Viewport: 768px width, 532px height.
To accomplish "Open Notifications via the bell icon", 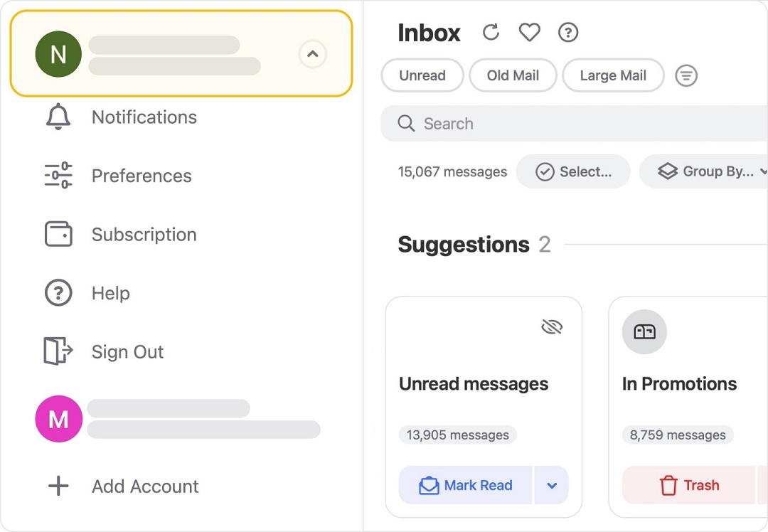I will 58,117.
